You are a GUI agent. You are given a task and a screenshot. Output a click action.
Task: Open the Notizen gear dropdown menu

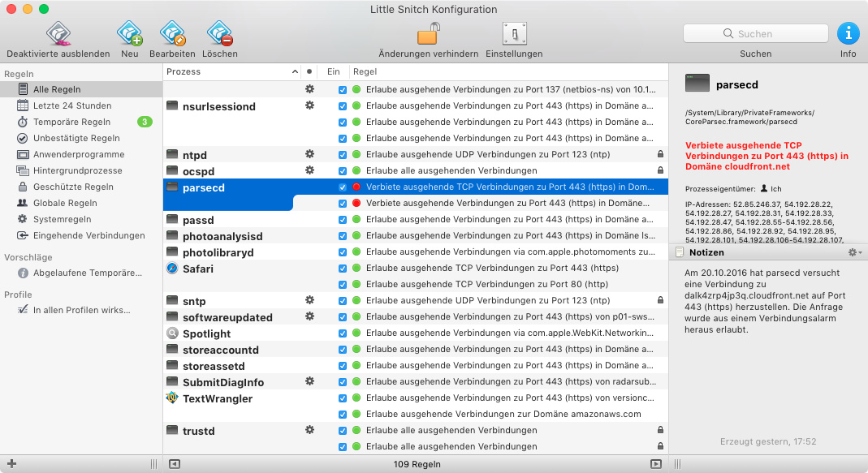pyautogui.click(x=854, y=252)
